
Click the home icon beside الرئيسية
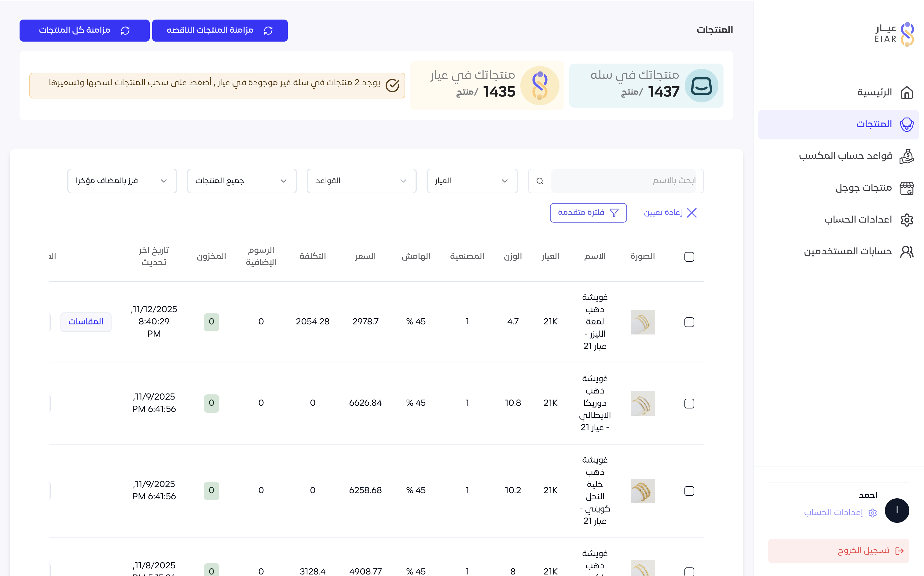907,93
